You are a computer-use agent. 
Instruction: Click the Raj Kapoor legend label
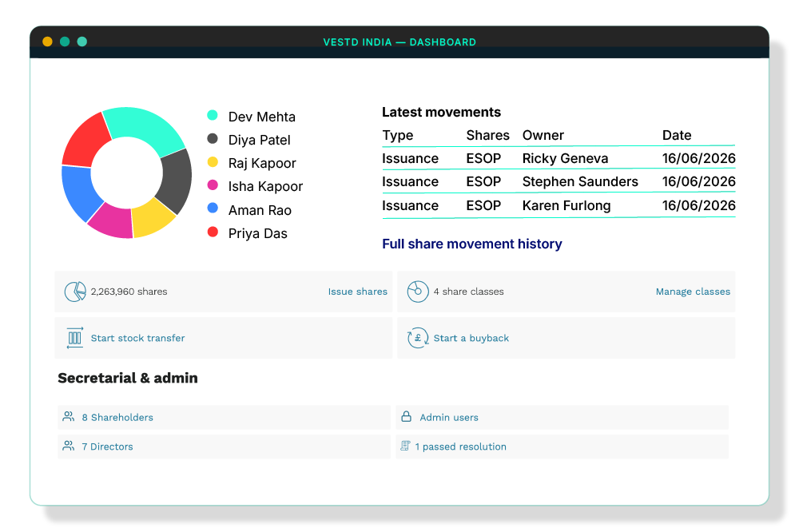262,163
